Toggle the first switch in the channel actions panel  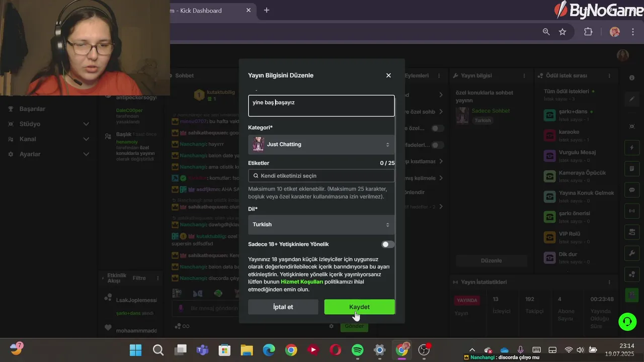click(438, 128)
